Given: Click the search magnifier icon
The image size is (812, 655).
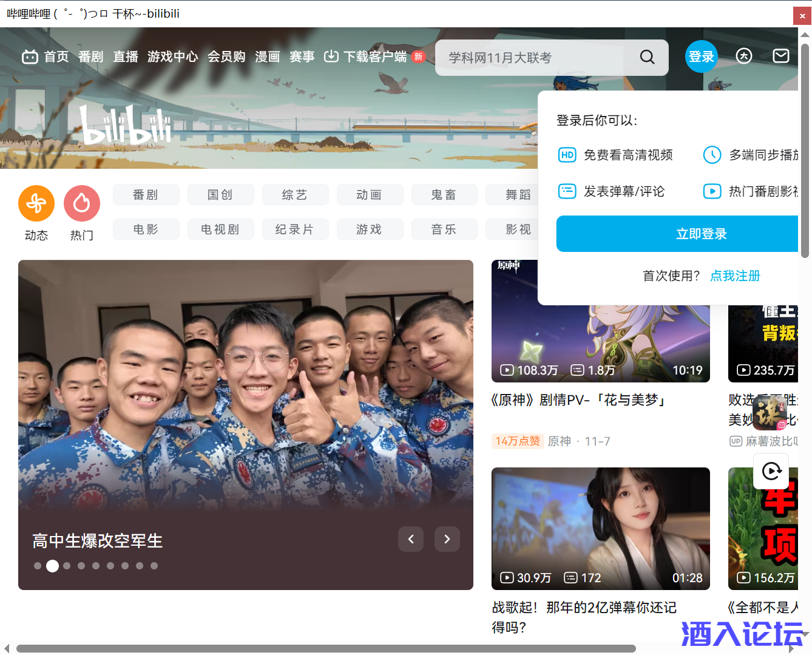Looking at the screenshot, I should click(x=647, y=57).
